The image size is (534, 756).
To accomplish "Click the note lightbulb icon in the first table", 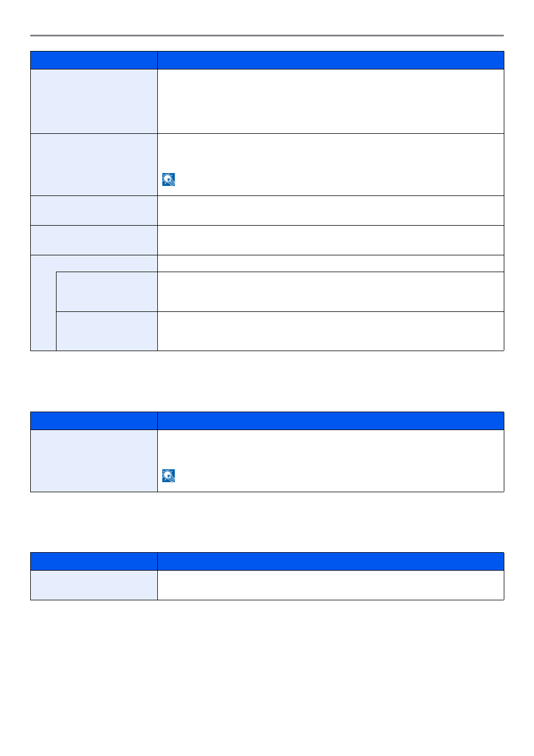I will point(168,179).
